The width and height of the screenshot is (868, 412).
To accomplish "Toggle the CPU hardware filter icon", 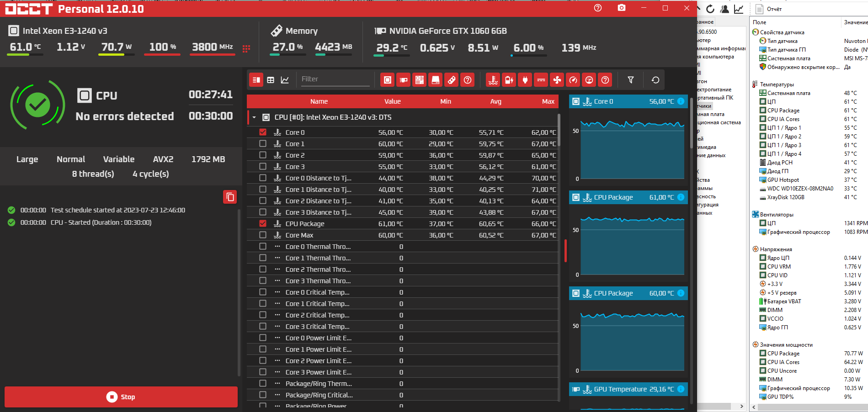I will click(x=388, y=80).
